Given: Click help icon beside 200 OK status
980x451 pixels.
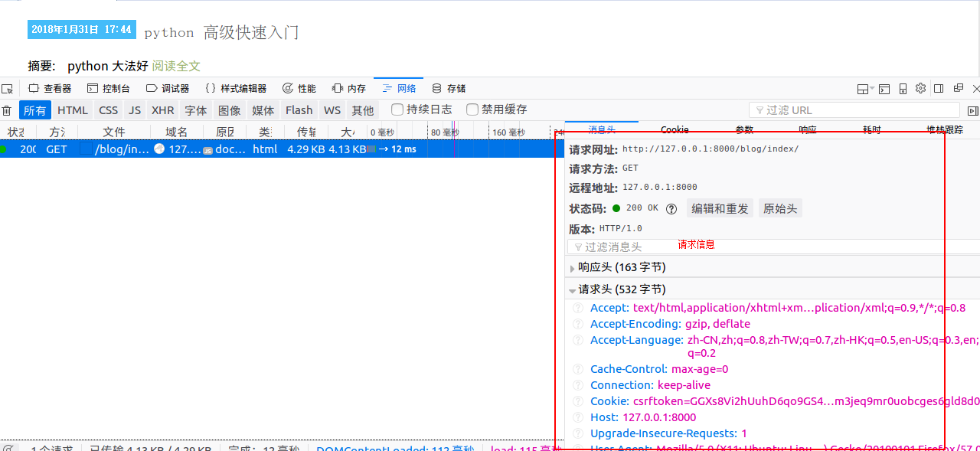Looking at the screenshot, I should click(x=671, y=209).
